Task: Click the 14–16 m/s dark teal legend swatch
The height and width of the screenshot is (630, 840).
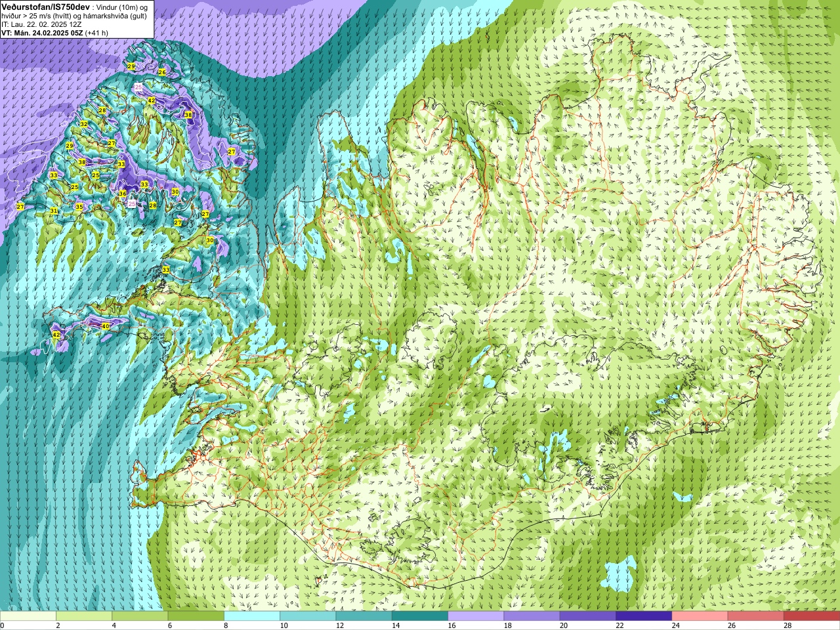Action: tap(420, 616)
